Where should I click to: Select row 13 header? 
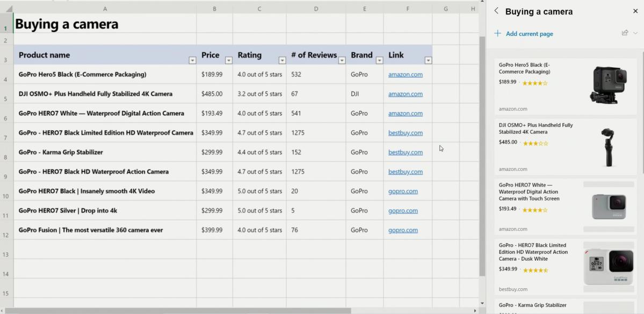(6, 249)
